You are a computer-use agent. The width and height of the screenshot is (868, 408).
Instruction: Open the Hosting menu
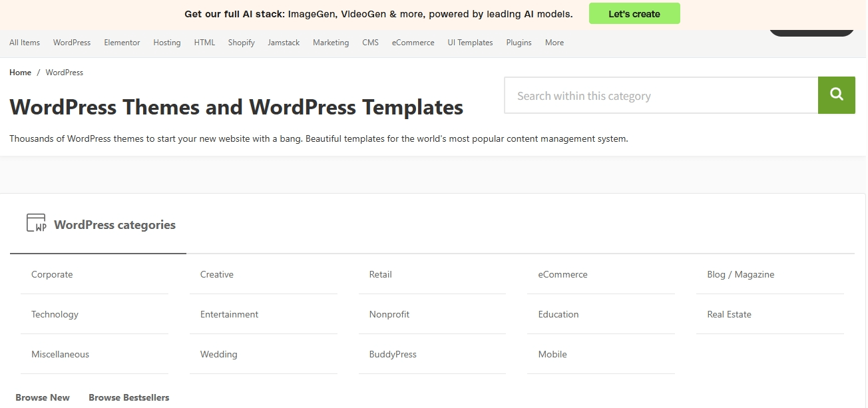point(167,43)
